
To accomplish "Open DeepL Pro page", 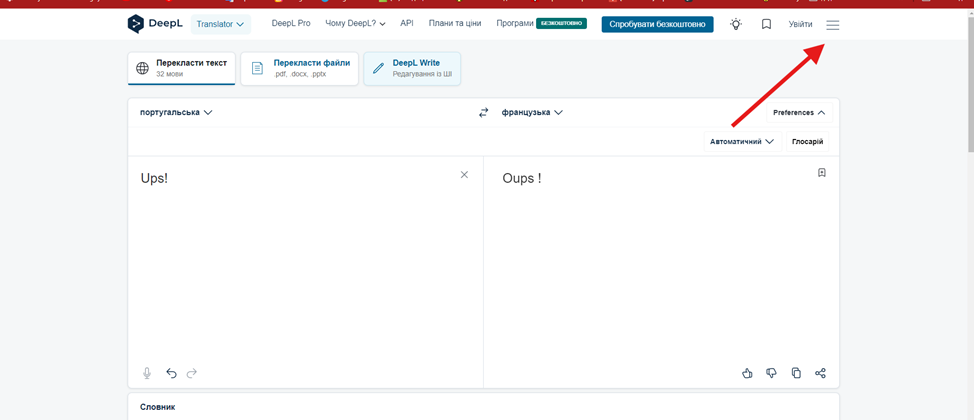I will tap(291, 24).
